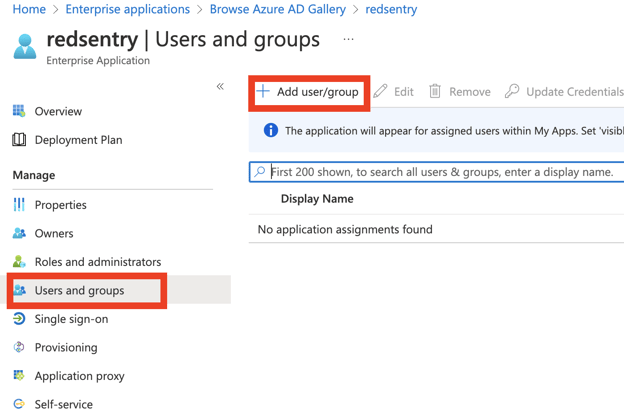The image size is (624, 416).
Task: Go to Enterprise applications breadcrumb
Action: (128, 9)
